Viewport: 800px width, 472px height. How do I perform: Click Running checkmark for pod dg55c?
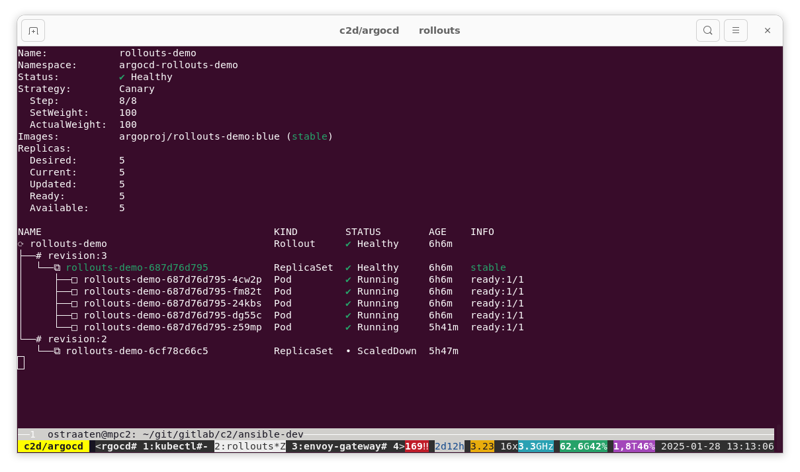(348, 316)
